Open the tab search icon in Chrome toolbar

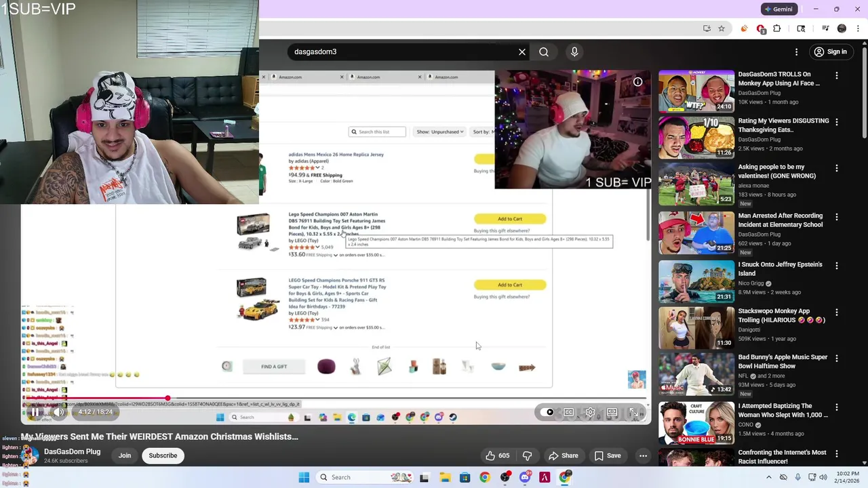point(801,28)
